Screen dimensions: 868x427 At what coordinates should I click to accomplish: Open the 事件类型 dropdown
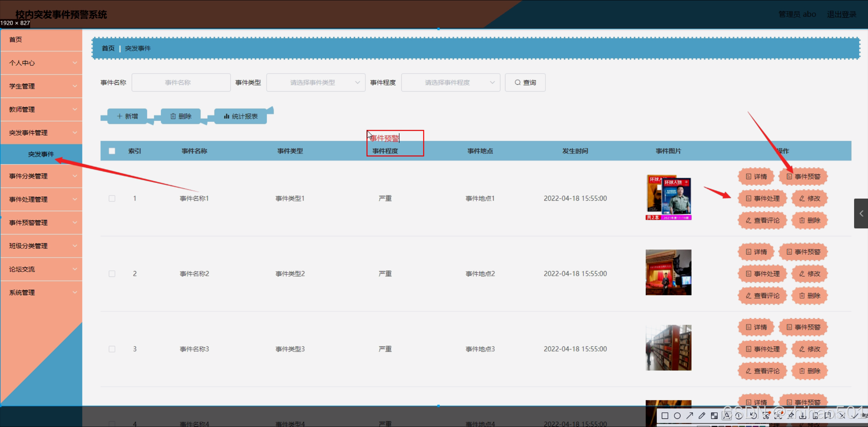tap(315, 83)
